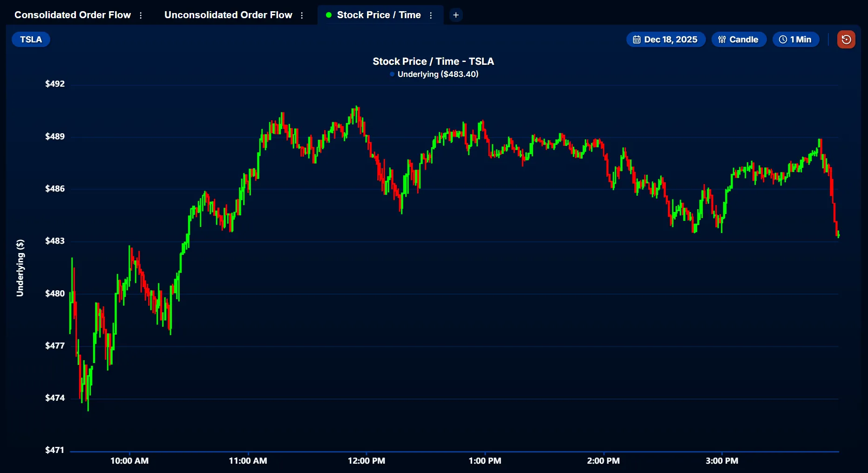Image resolution: width=868 pixels, height=473 pixels.
Task: Click the chart title Stock Price / Time - TSLA
Action: (433, 62)
